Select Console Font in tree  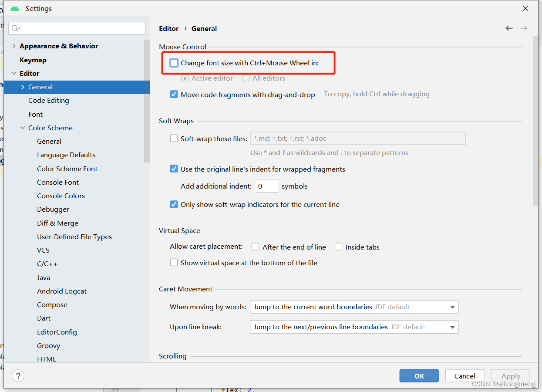click(58, 182)
